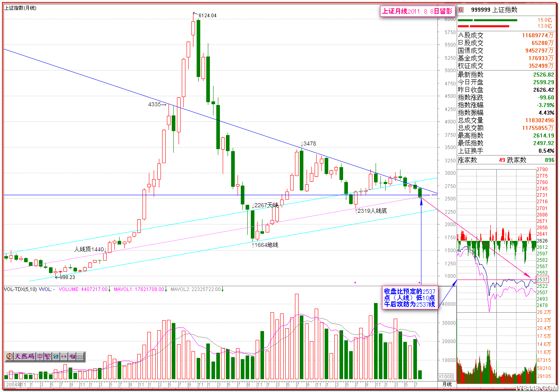Click the 6124.04 peak price label
This screenshot has width=559, height=392.
(207, 16)
